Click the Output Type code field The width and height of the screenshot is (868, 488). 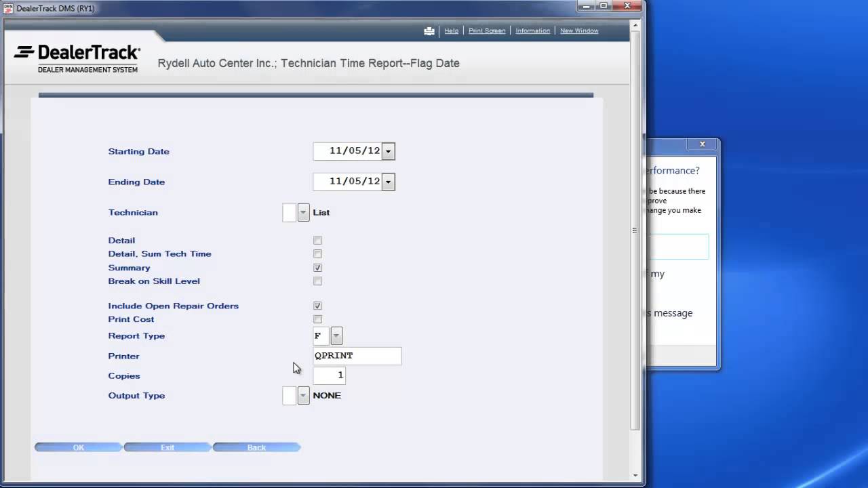tap(290, 396)
